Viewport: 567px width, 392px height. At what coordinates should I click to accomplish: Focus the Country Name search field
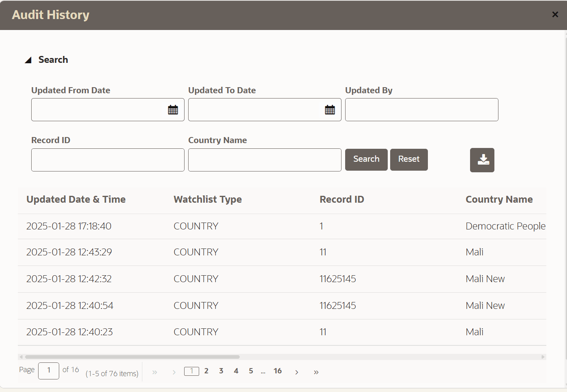[265, 160]
